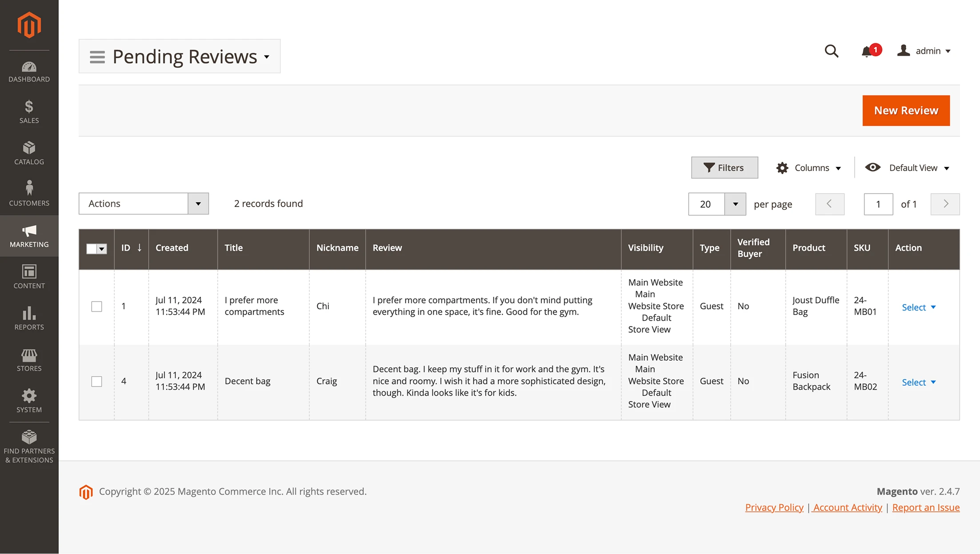The image size is (980, 554).
Task: Open the per page count dropdown
Action: pyautogui.click(x=736, y=204)
